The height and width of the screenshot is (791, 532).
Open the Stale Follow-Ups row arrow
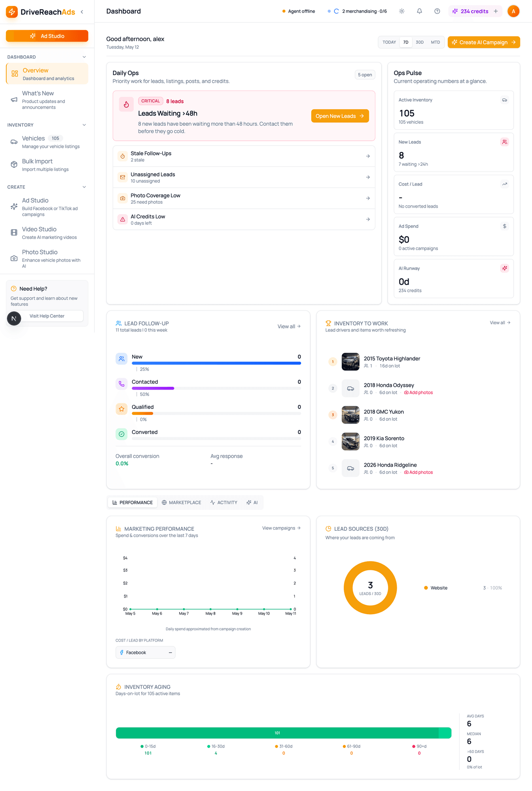(368, 156)
